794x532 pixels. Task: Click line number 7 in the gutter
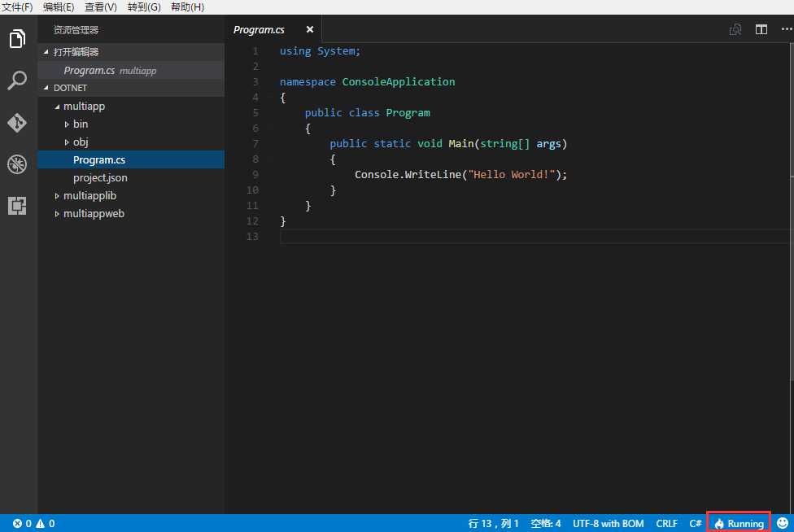[255, 144]
